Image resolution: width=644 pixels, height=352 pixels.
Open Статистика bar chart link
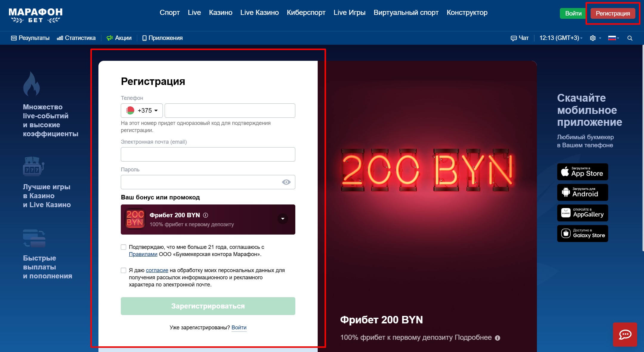click(x=76, y=38)
